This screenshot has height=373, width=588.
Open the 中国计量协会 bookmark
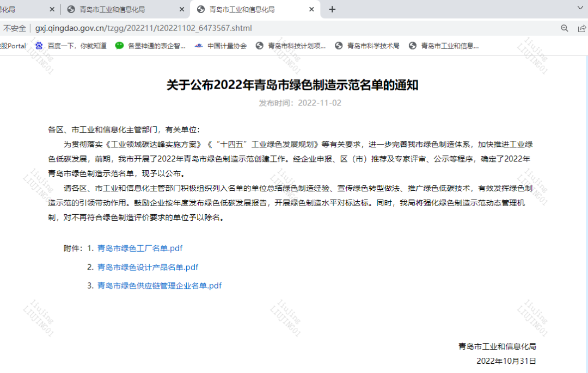(220, 46)
